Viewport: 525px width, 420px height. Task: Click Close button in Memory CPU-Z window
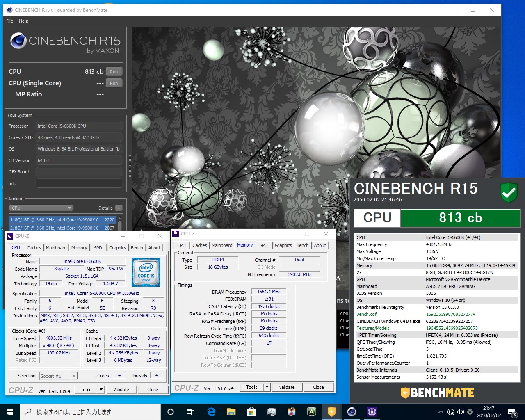[x=318, y=387]
